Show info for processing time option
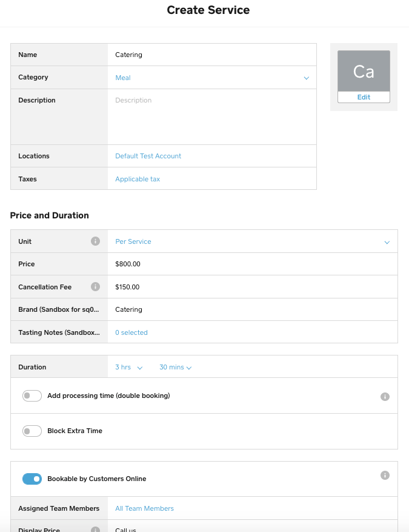Screen dimensions: 409x532 [x=385, y=397]
